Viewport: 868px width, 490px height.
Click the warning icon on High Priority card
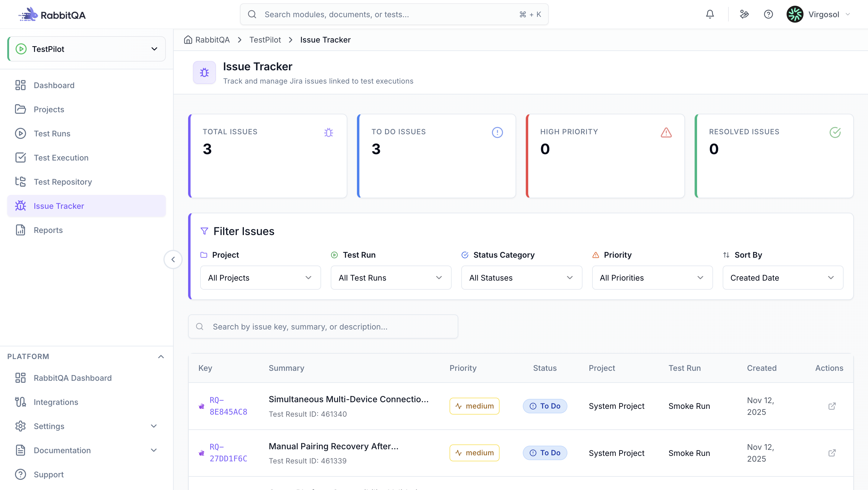point(666,132)
